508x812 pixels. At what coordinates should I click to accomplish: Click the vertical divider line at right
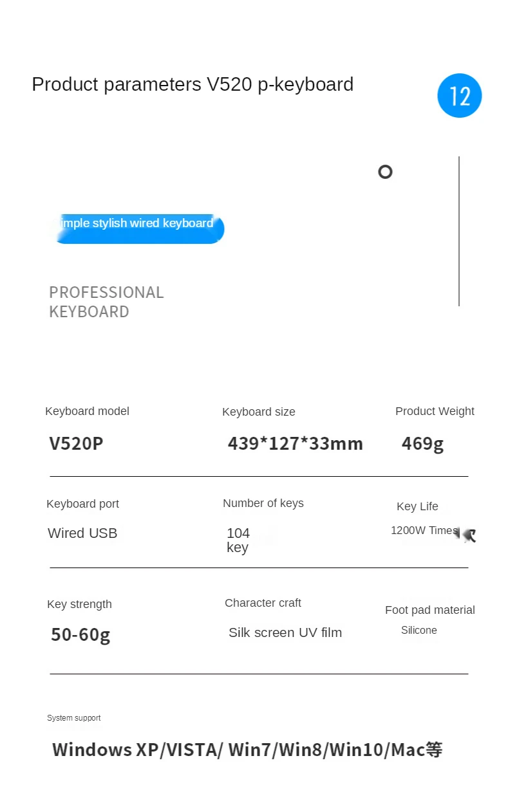(459, 231)
